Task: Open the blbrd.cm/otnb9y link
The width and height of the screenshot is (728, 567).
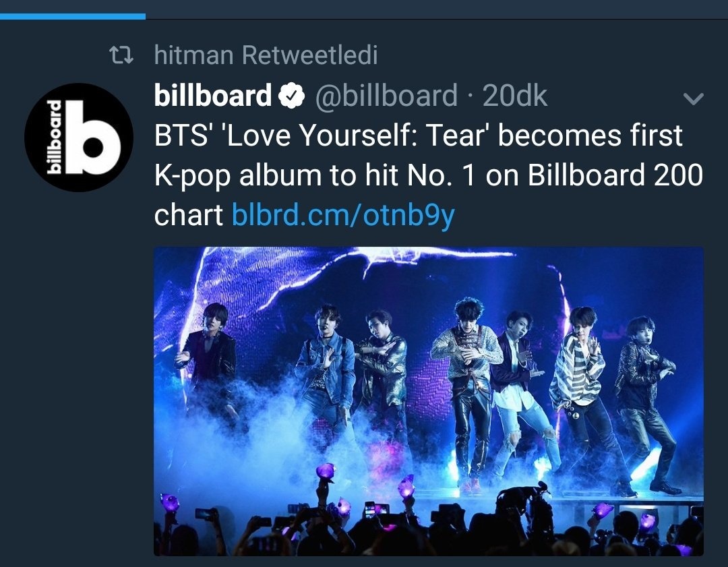Action: pos(343,216)
